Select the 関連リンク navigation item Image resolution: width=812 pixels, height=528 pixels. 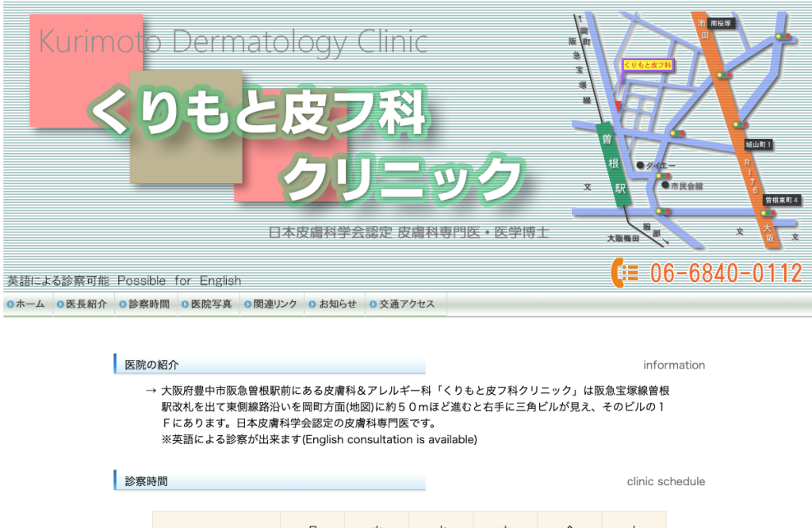272,304
